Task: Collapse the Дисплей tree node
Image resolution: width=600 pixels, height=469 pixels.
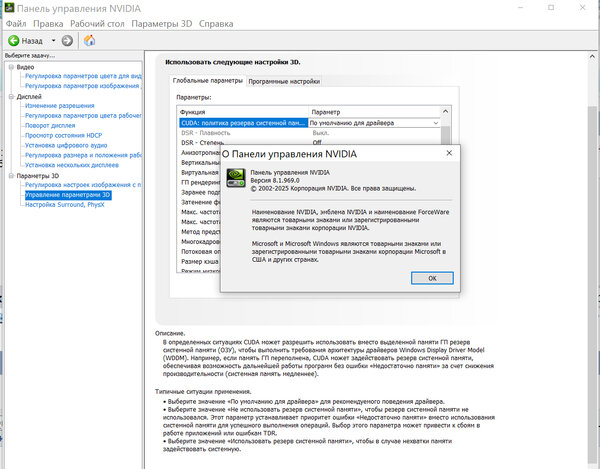Action: click(11, 97)
